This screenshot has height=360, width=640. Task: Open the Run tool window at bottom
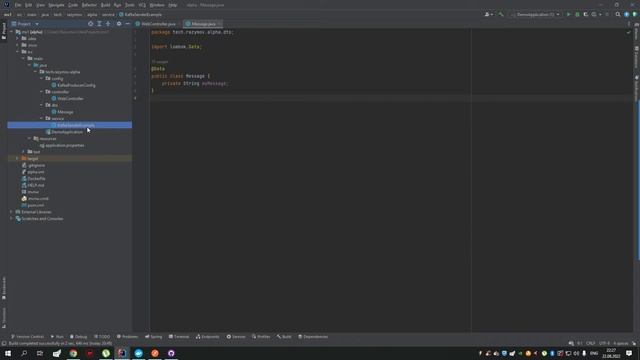click(57, 337)
